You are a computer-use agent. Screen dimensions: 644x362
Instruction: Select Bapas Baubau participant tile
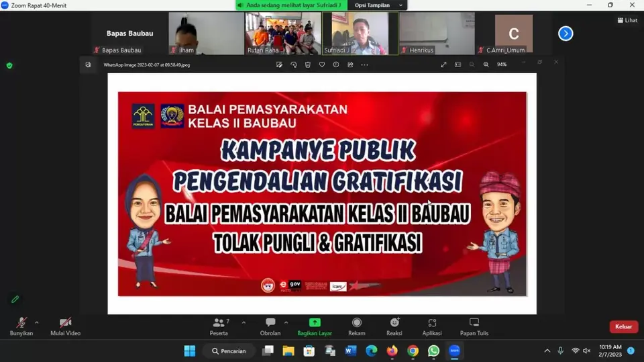click(129, 34)
